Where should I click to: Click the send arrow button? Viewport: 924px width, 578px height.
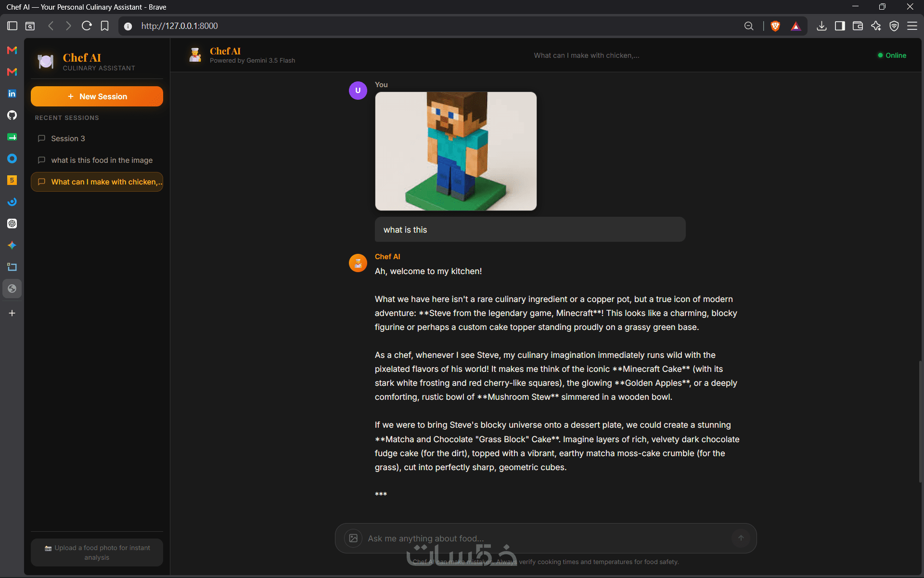coord(741,538)
